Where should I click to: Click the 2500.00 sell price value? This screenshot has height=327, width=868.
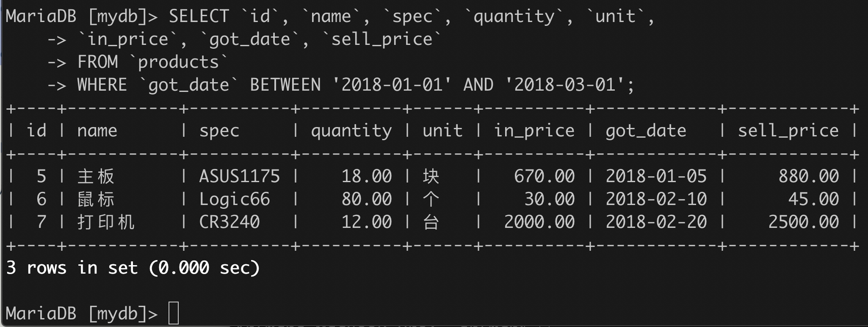pos(803,222)
